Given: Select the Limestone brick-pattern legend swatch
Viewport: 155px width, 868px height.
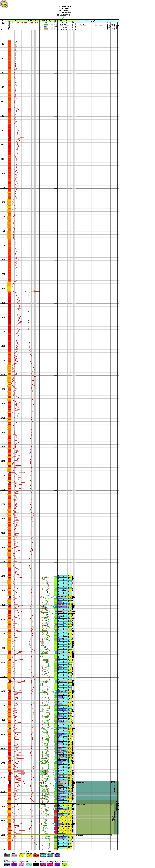Looking at the screenshot, I should 43,856.
